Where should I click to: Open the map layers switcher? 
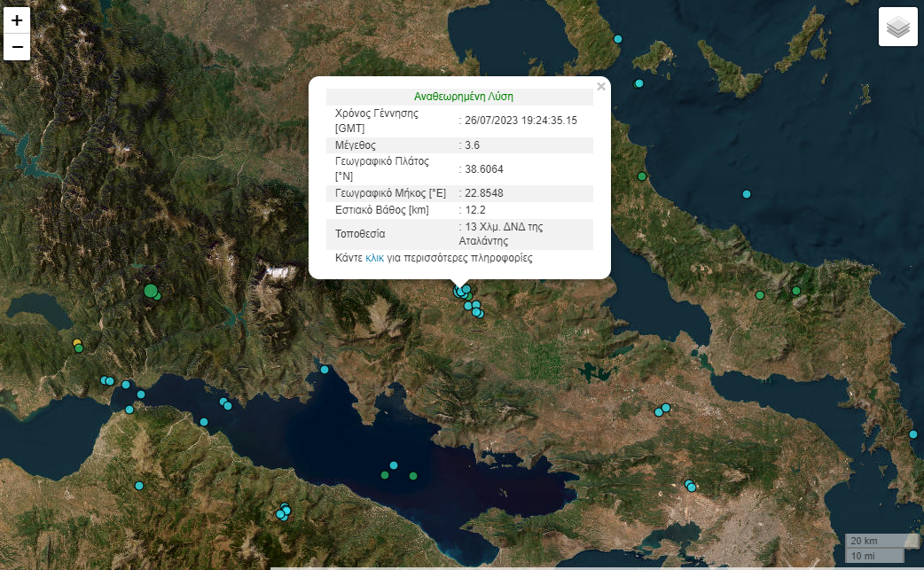pos(897,27)
